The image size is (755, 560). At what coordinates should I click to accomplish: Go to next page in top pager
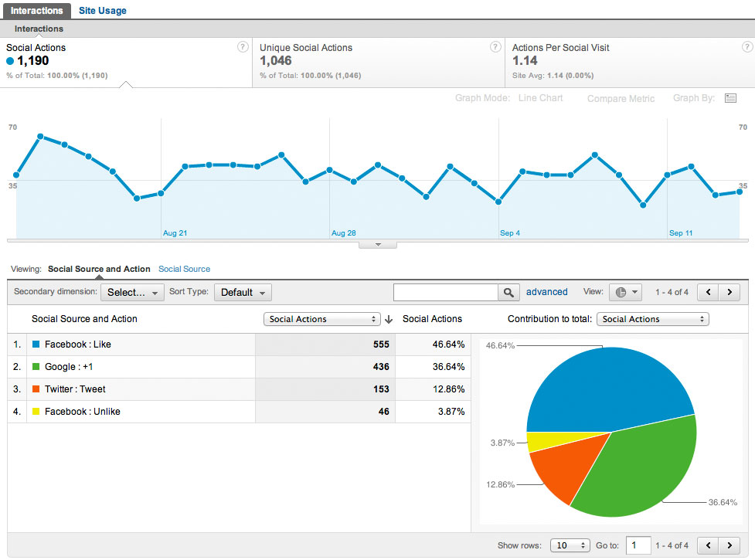tap(729, 292)
